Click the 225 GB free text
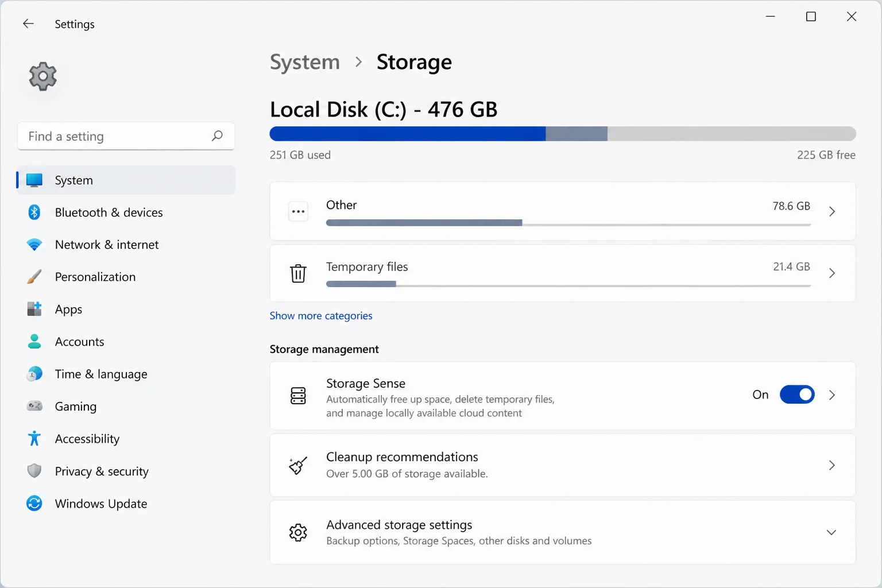Viewport: 882px width, 588px height. [x=826, y=155]
